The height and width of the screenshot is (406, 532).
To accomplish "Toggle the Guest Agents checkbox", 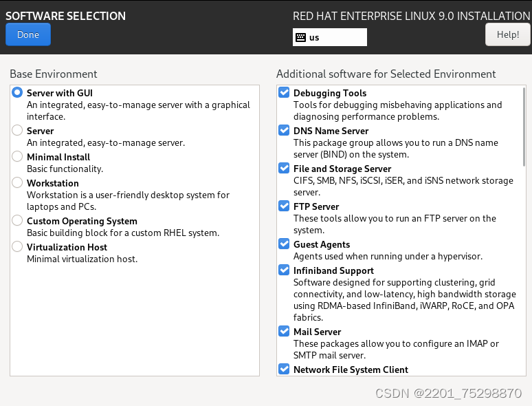I will pyautogui.click(x=284, y=244).
